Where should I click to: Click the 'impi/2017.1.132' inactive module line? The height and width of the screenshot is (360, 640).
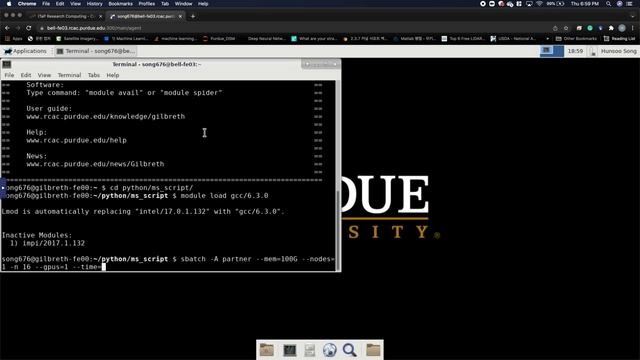48,243
